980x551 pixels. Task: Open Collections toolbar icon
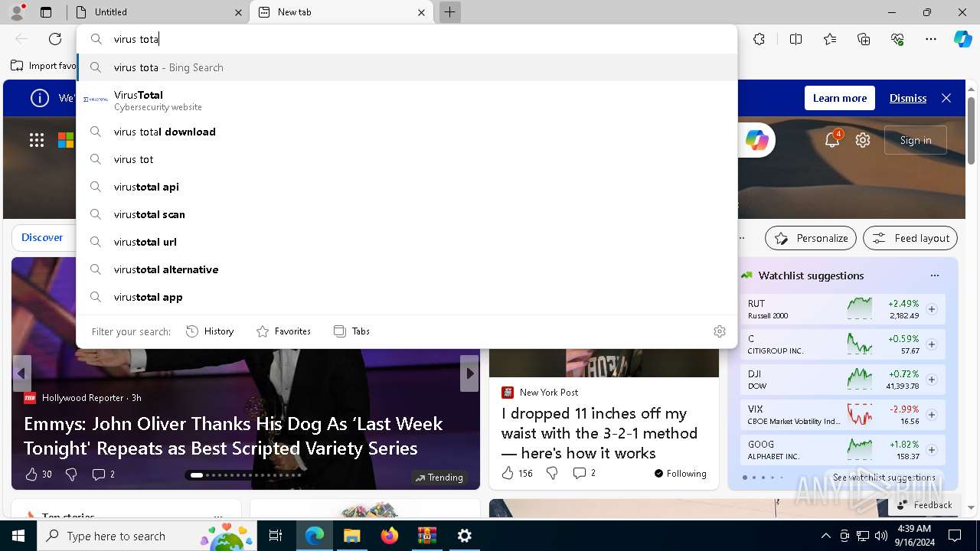pyautogui.click(x=864, y=39)
